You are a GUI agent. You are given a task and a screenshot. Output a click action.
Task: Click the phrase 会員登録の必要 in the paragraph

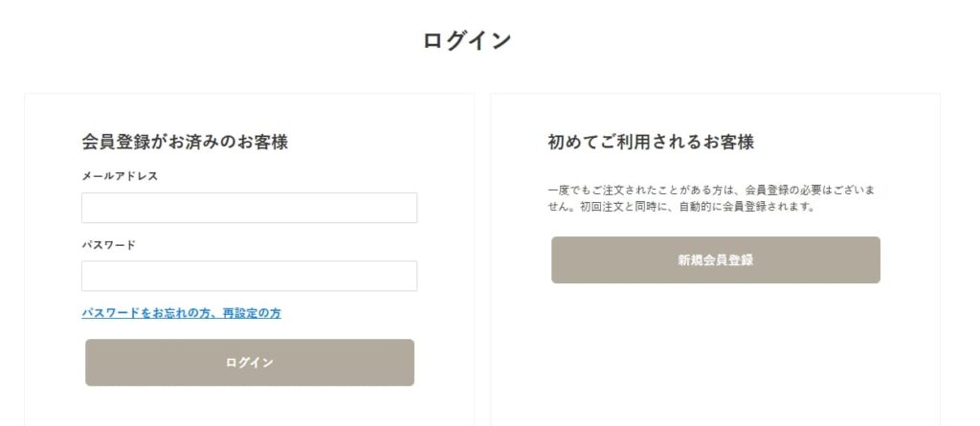[x=783, y=191]
